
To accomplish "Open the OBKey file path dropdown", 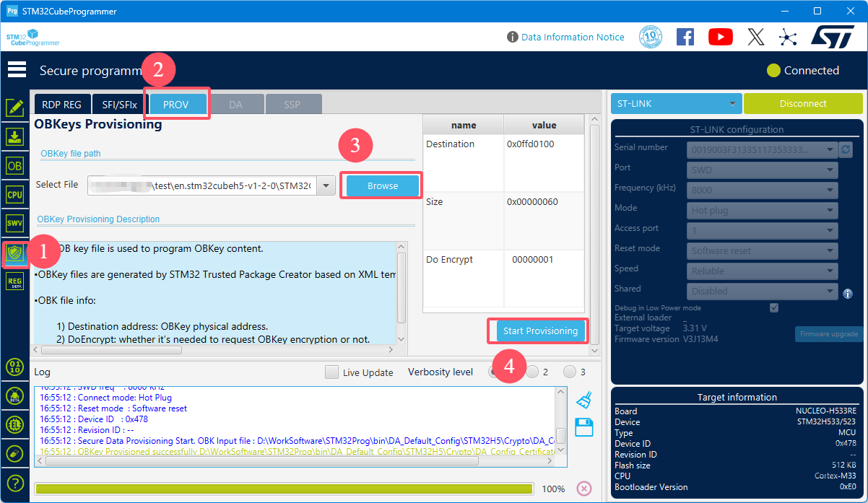I will (326, 186).
